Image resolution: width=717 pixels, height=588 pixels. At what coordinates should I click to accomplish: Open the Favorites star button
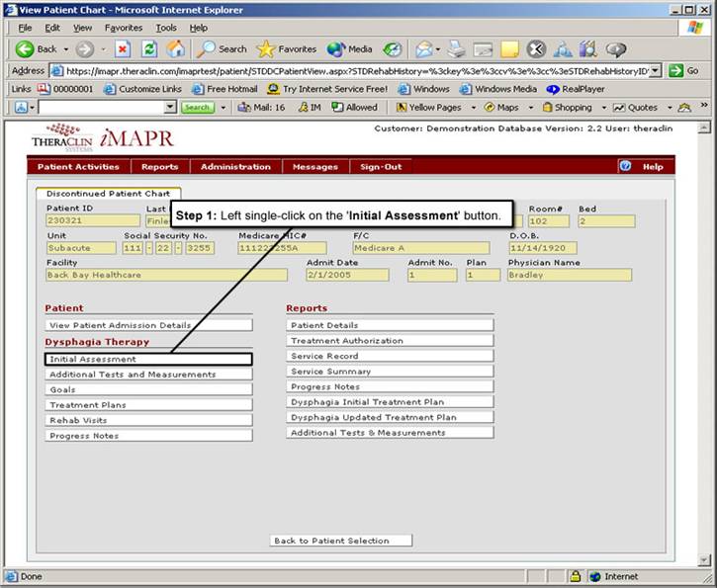click(287, 48)
